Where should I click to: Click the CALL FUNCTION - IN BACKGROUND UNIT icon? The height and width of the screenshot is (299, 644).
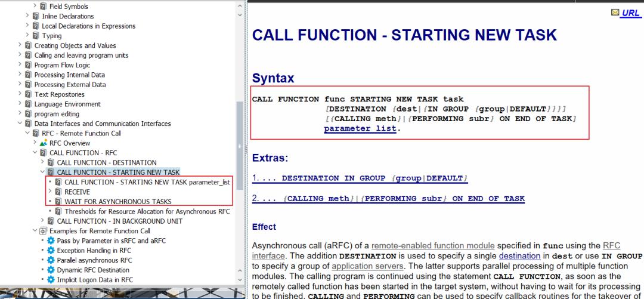pyautogui.click(x=51, y=221)
